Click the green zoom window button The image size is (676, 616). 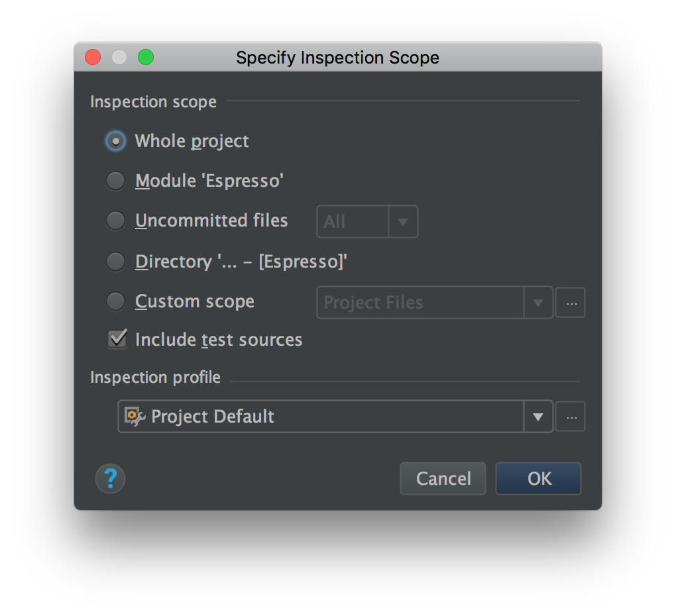pyautogui.click(x=146, y=58)
